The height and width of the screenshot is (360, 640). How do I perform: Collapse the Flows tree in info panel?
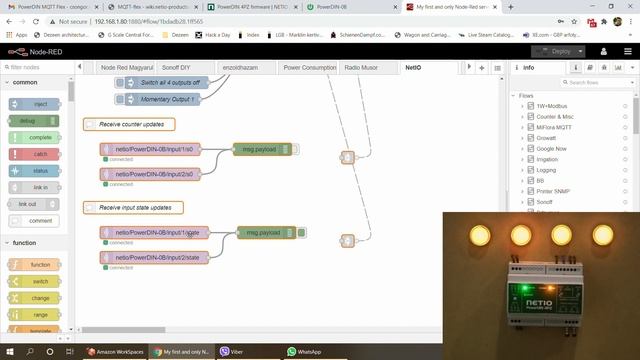tap(513, 96)
